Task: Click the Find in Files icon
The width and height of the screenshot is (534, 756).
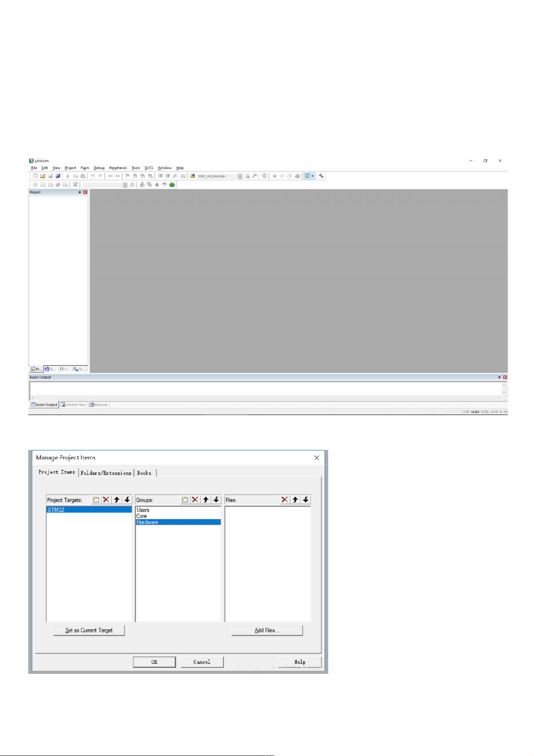Action: click(x=192, y=176)
